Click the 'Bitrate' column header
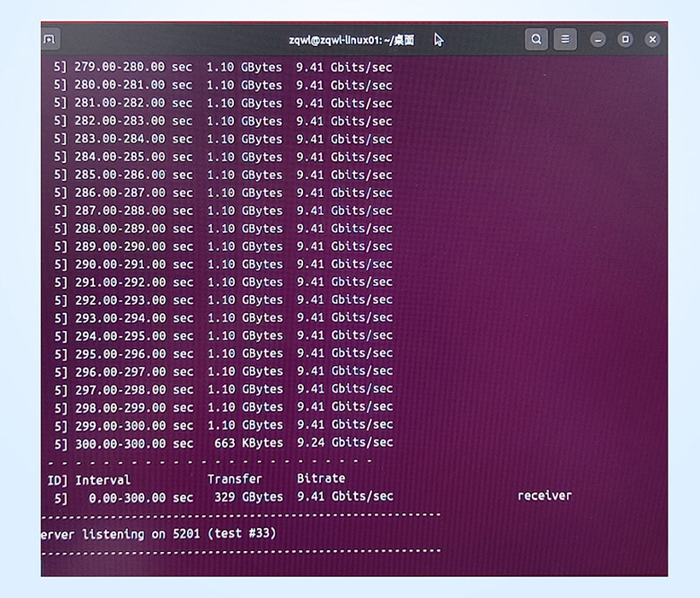 tap(321, 479)
